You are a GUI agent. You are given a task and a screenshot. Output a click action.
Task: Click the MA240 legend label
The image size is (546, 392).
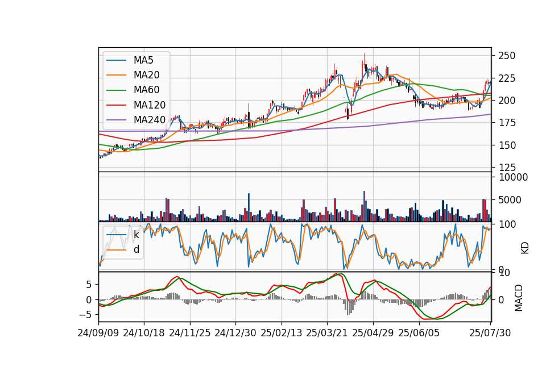150,120
